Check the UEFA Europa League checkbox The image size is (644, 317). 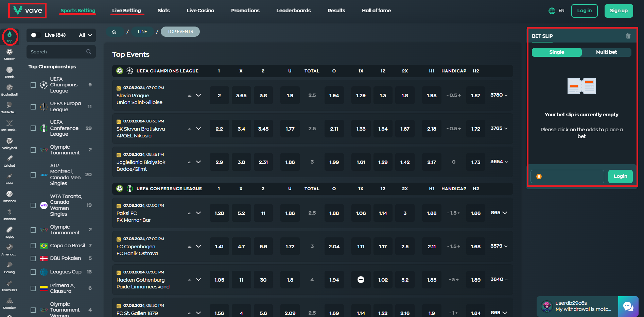33,107
